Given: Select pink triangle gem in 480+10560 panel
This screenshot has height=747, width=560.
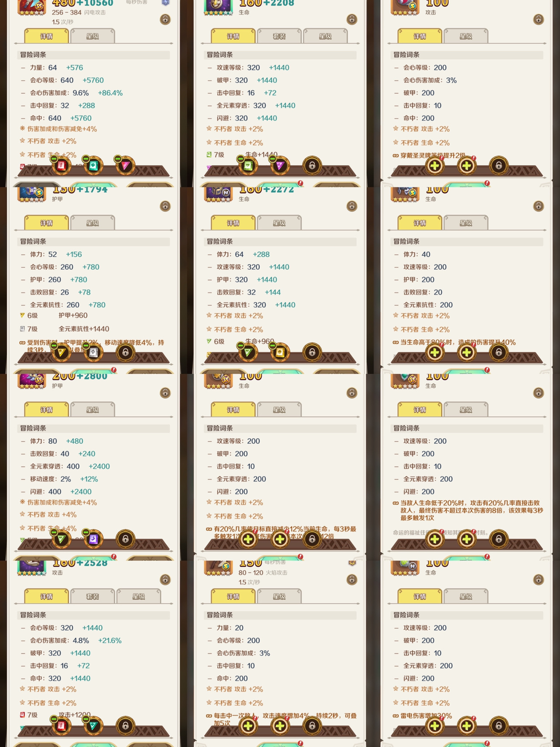Looking at the screenshot, I should coord(125,166).
